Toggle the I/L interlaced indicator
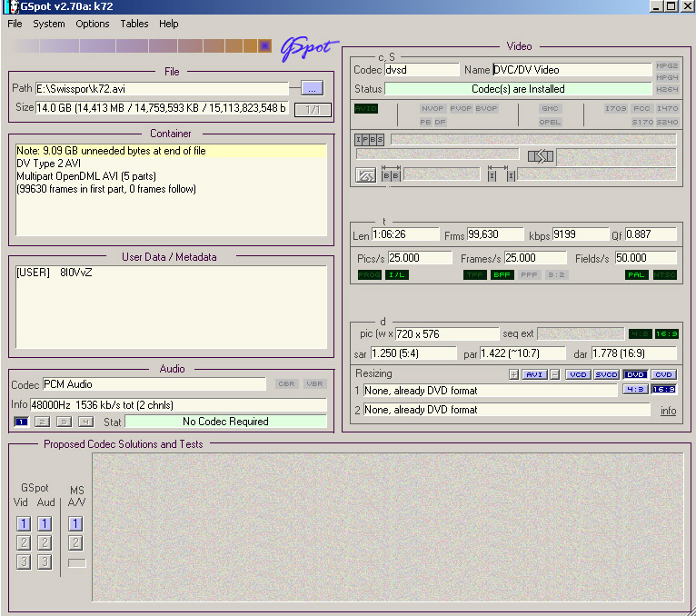 397,274
